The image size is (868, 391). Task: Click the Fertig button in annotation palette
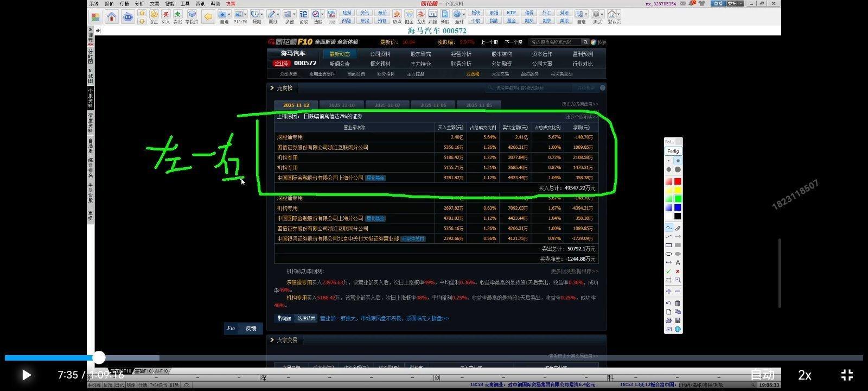point(673,151)
